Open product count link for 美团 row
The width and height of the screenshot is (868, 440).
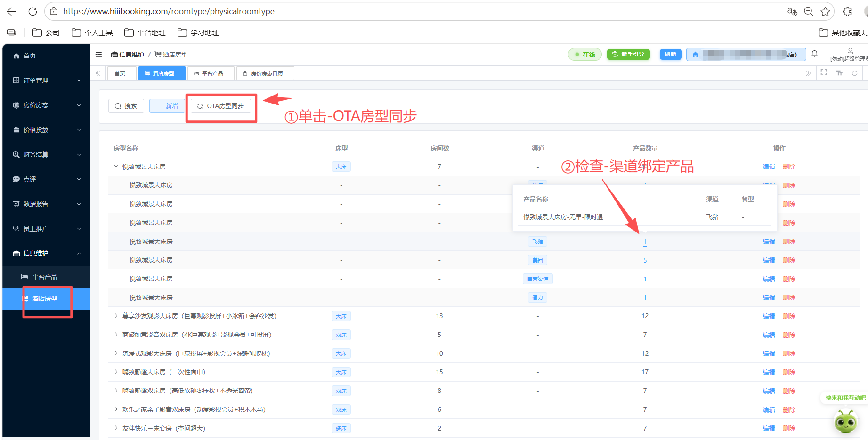(x=645, y=260)
